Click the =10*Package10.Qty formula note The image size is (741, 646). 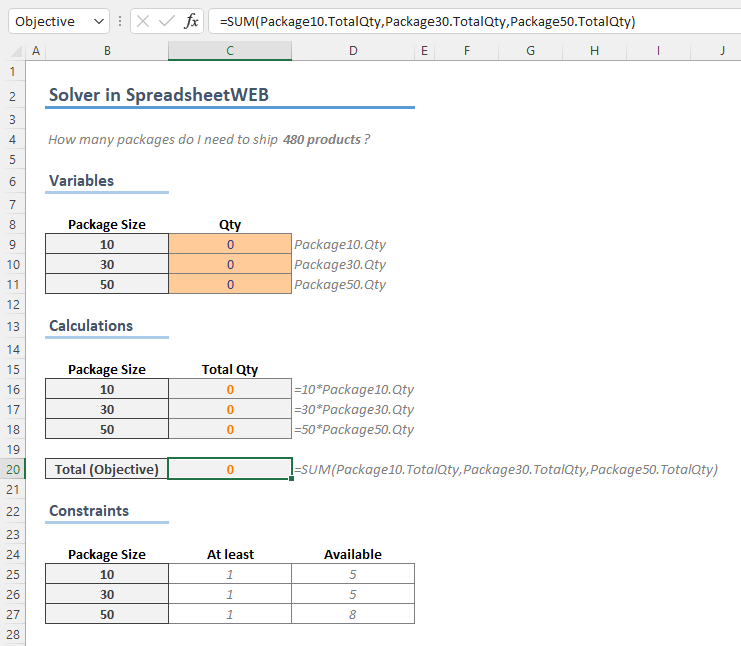pyautogui.click(x=354, y=389)
